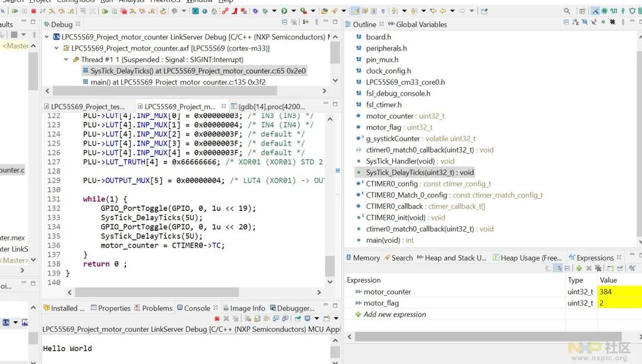The image size is (642, 364).
Task: Toggle hide static members in Outline toolbar
Action: point(594,23)
